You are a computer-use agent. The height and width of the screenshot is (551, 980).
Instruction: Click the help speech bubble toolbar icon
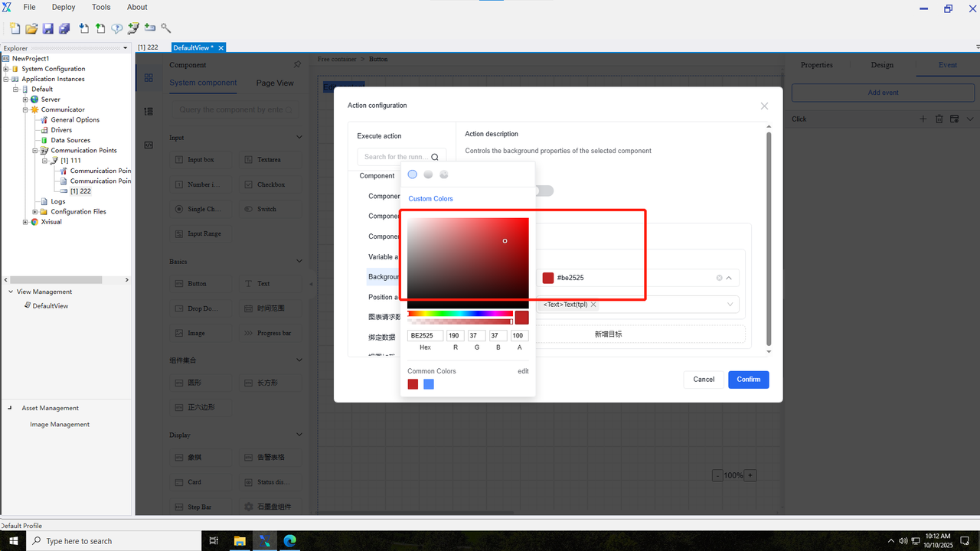click(x=117, y=28)
